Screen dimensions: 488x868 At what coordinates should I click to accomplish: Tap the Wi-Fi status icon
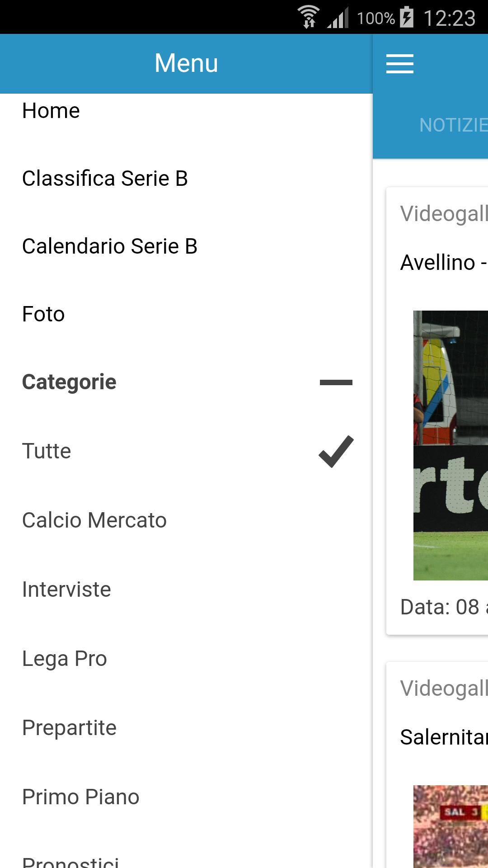[x=309, y=18]
